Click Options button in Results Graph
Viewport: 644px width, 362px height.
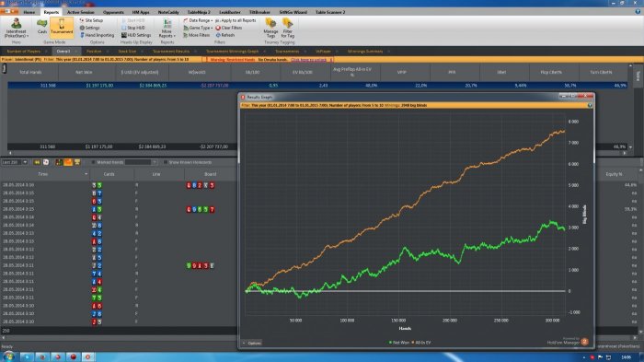252,343
